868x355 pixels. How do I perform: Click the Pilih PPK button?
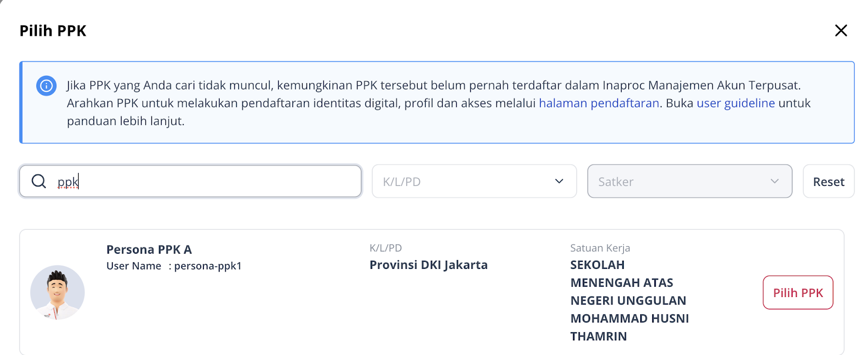click(798, 293)
